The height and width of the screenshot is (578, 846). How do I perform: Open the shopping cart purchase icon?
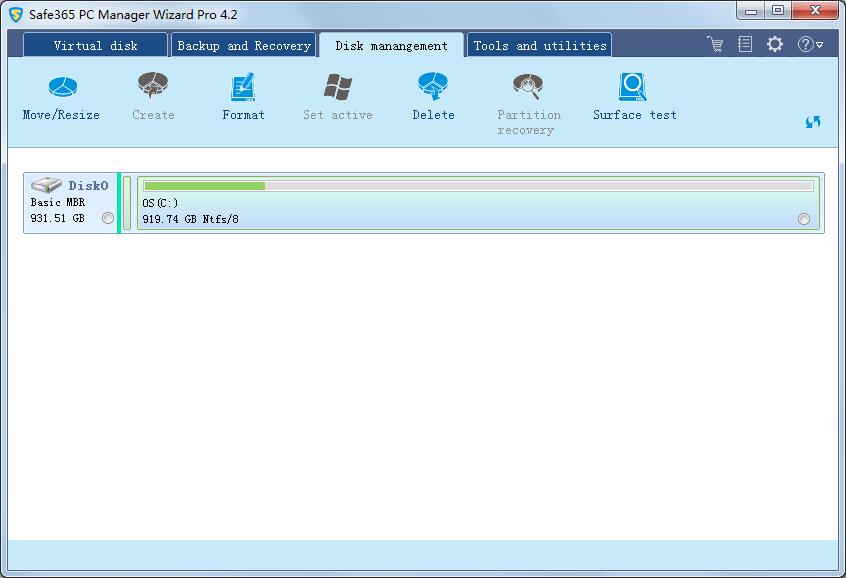tap(715, 44)
